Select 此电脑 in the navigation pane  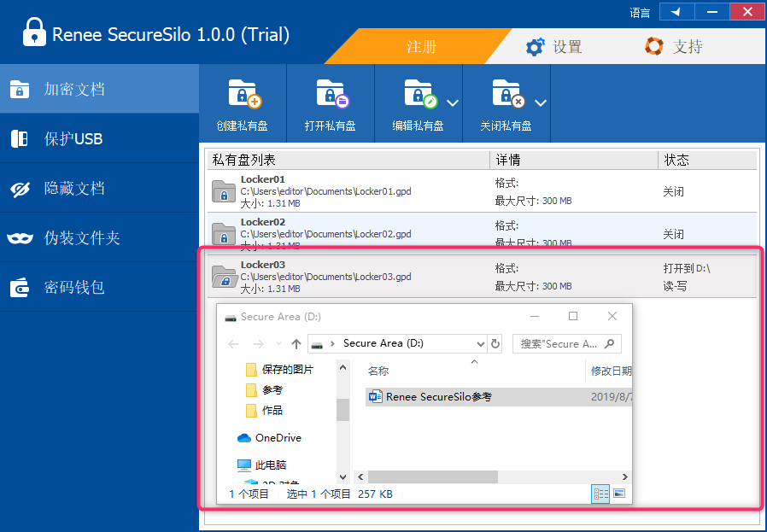[x=261, y=465]
